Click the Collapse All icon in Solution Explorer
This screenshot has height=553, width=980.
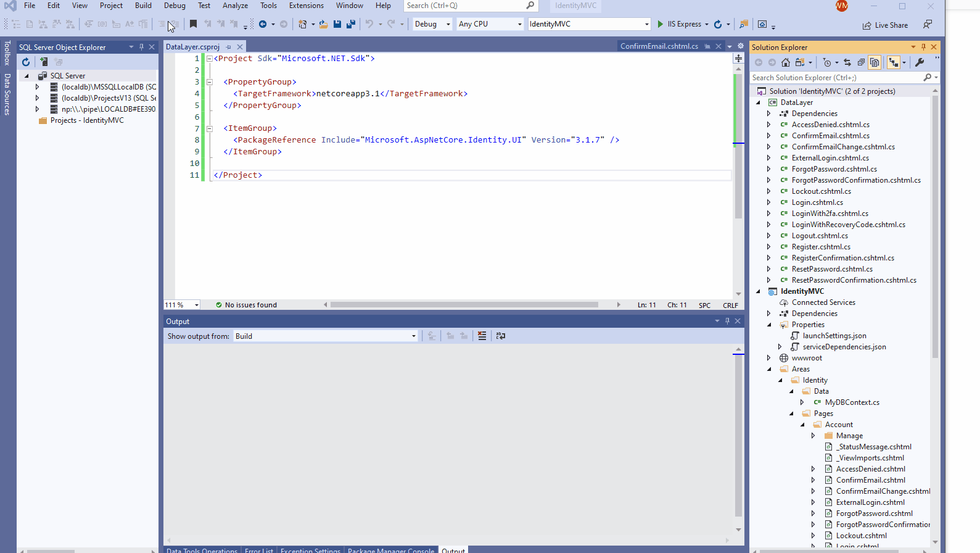tap(861, 62)
